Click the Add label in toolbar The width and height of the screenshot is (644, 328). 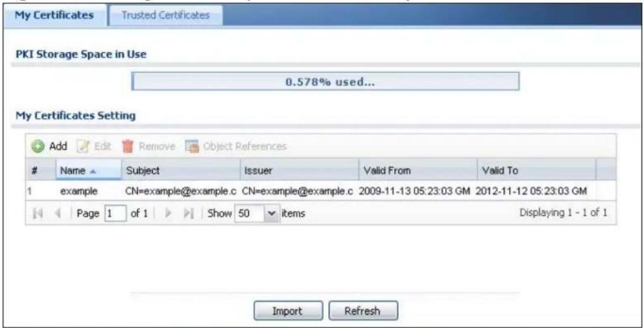[x=58, y=146]
